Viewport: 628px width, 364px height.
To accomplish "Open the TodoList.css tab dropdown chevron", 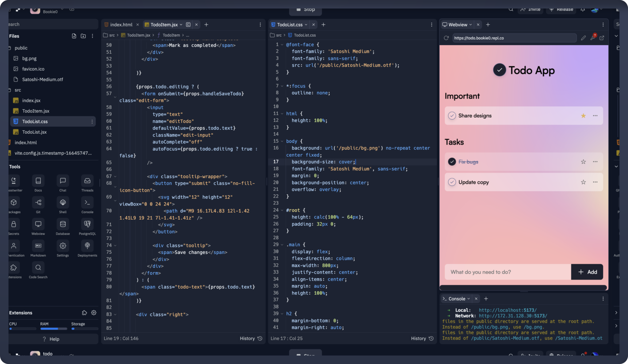I will tap(306, 25).
